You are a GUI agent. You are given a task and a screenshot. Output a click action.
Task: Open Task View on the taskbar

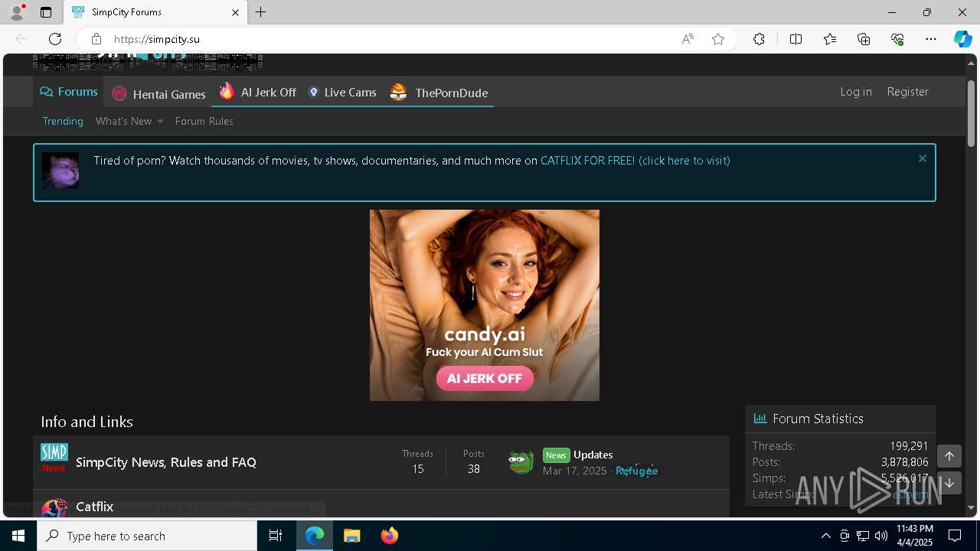(276, 536)
